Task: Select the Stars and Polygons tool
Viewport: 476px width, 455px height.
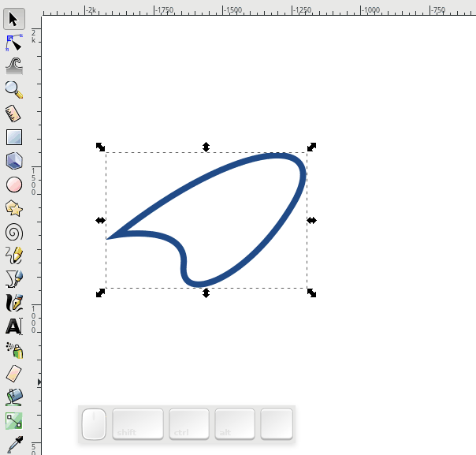Action: point(14,208)
